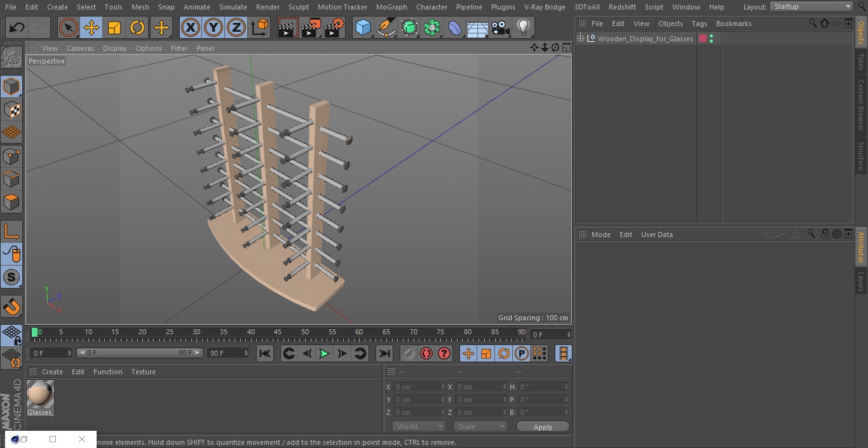
Task: Open Edit Render Settings icon
Action: click(x=334, y=27)
